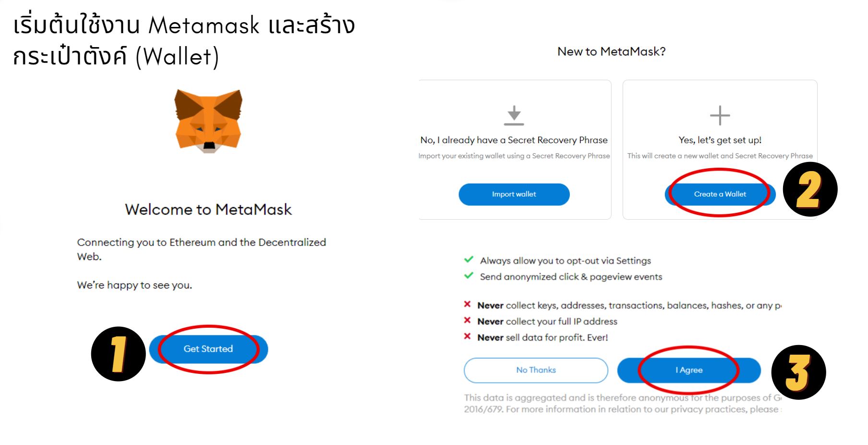
Task: Decline with the No Thanks button
Action: pos(536,370)
